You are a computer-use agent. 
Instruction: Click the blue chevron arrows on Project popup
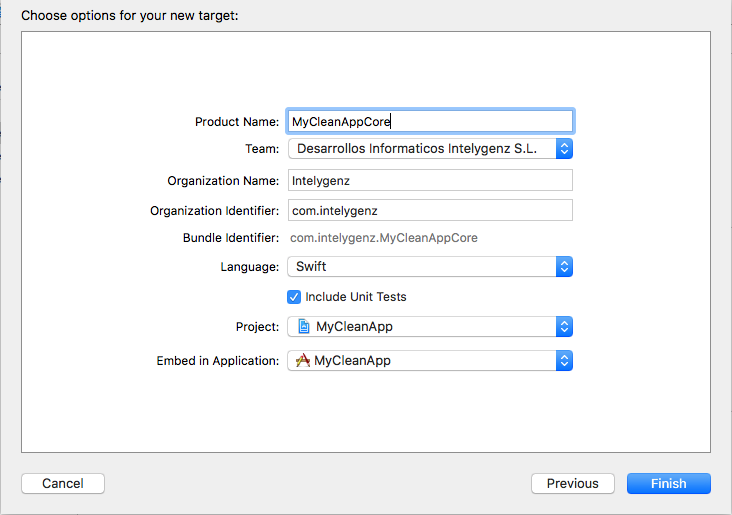tap(564, 327)
